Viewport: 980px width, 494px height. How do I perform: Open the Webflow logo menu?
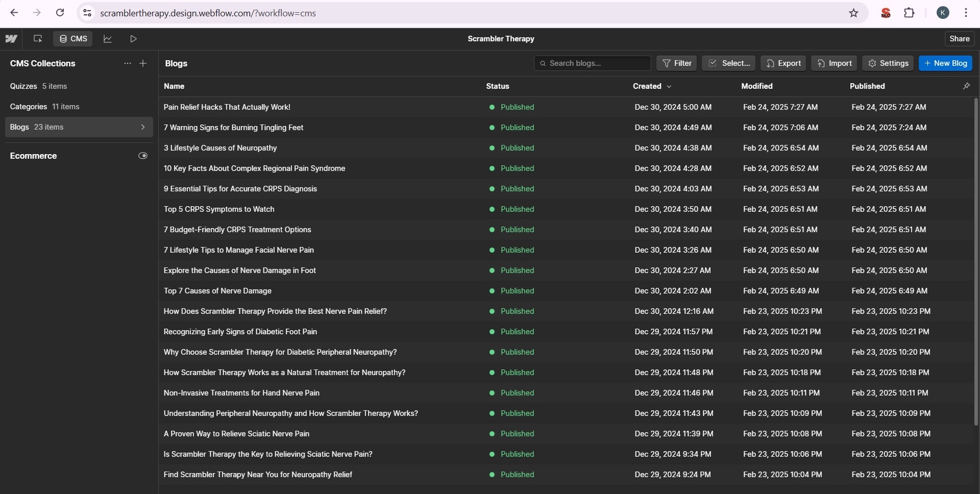click(11, 39)
